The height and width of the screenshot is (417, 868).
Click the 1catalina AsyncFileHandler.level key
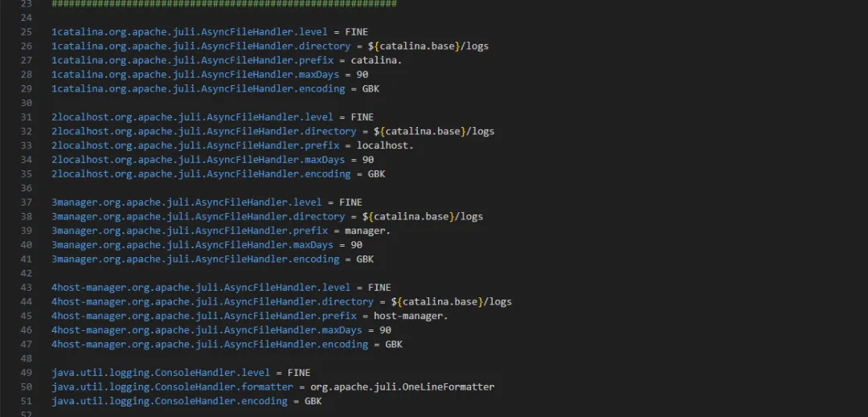[x=190, y=32]
